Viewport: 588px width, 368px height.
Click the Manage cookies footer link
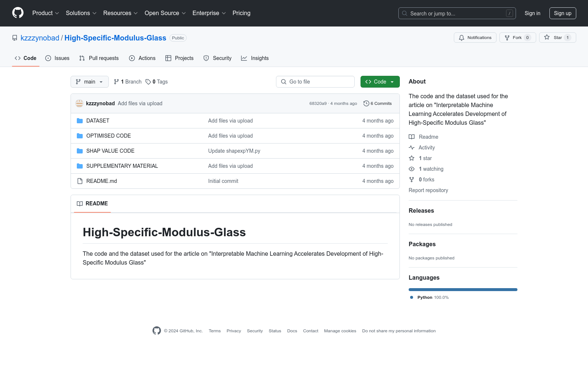pos(340,331)
